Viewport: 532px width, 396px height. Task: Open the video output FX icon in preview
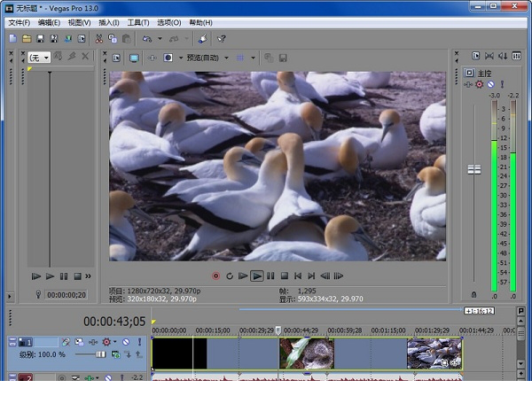152,58
